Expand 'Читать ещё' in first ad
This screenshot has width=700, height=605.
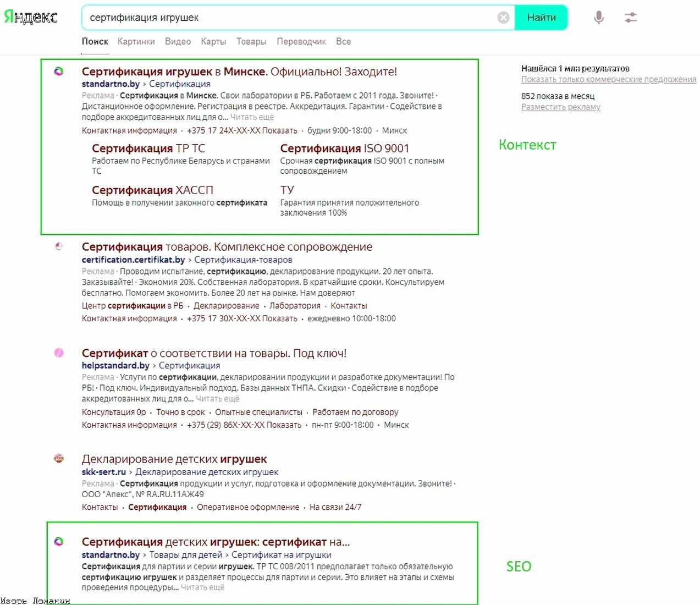point(252,117)
